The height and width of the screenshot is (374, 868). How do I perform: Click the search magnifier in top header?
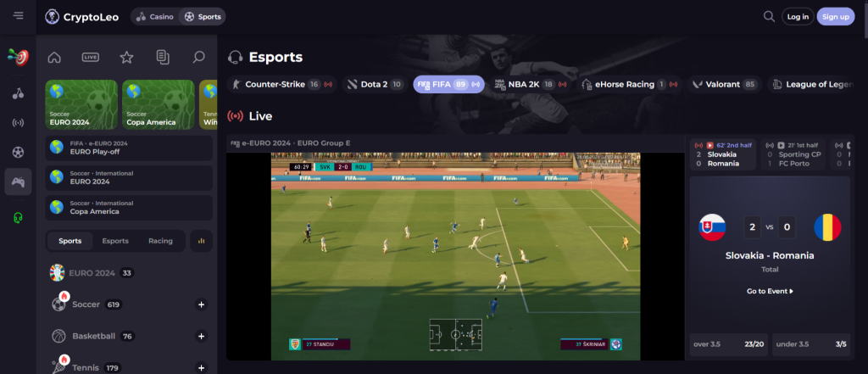769,17
